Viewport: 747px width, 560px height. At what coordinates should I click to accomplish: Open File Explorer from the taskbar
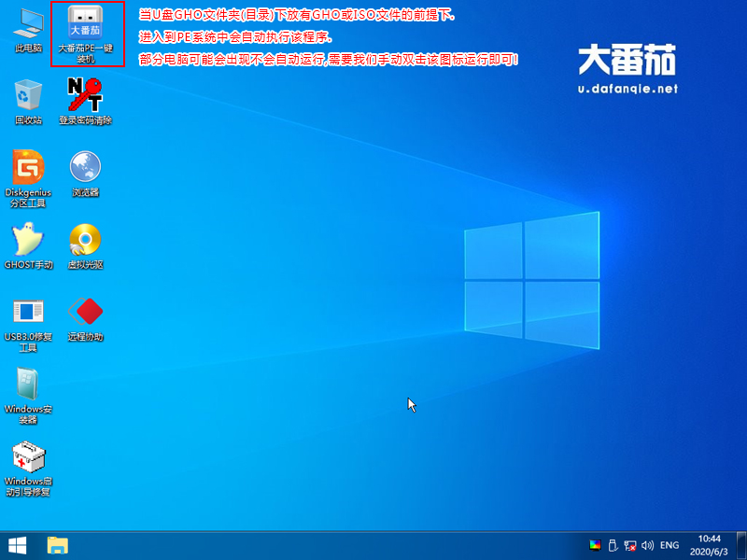tap(58, 545)
